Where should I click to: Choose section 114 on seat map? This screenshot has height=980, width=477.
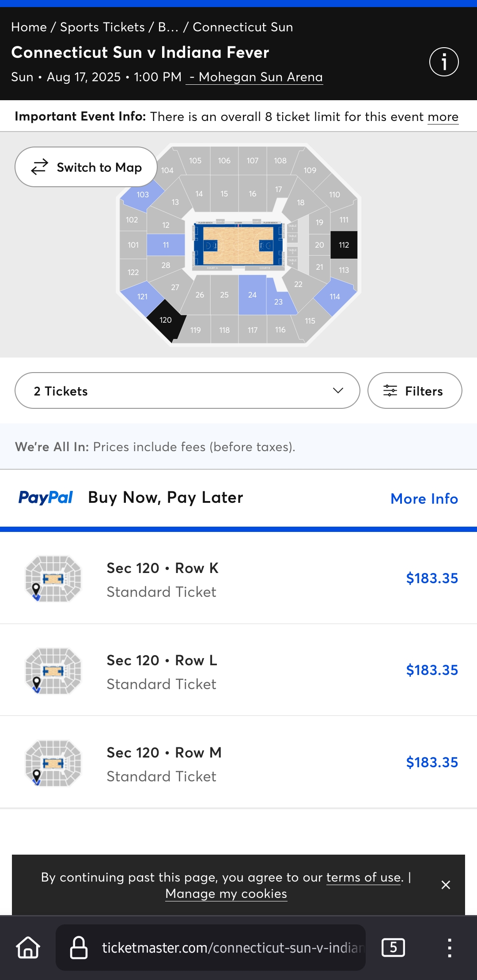(x=335, y=297)
